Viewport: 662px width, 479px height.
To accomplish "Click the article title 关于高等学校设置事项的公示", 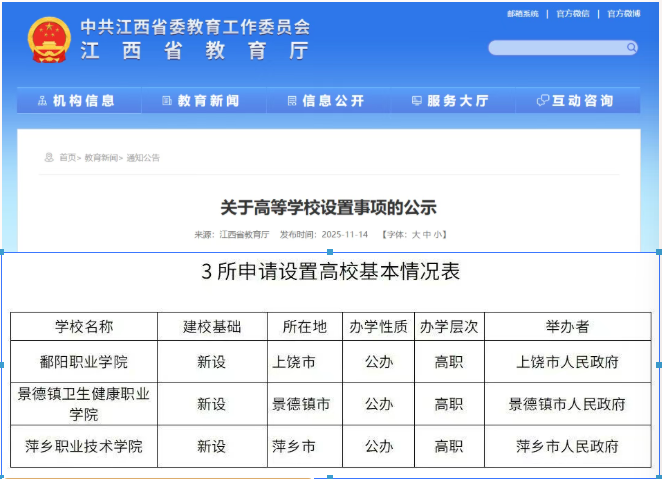I will 328,208.
